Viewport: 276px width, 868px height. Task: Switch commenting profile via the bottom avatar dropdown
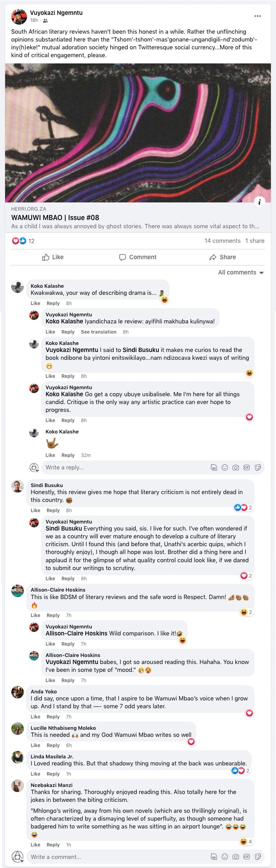pyautogui.click(x=18, y=857)
